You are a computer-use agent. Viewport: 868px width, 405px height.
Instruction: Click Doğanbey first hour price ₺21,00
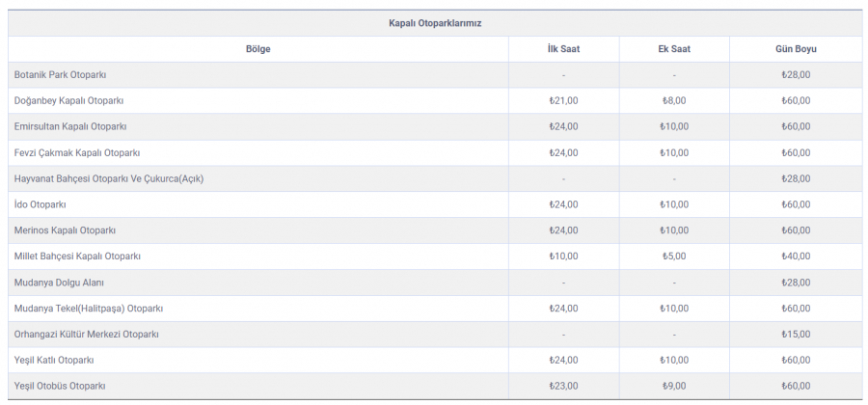(563, 101)
